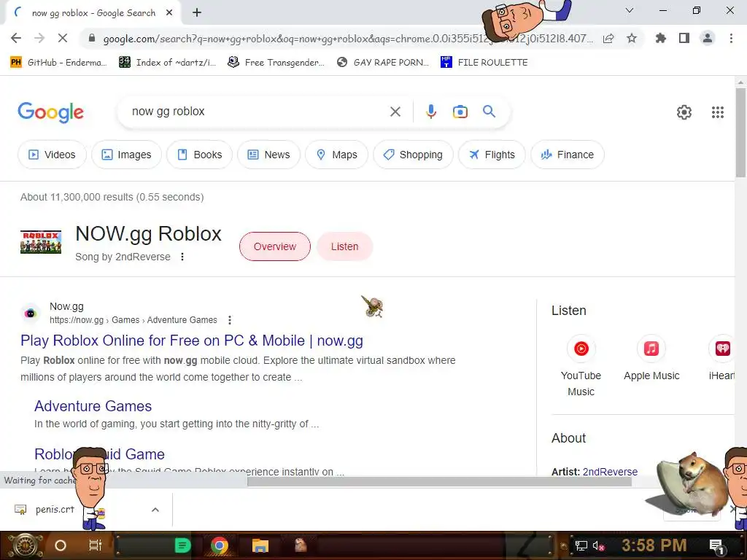Start voice search with the microphone
The height and width of the screenshot is (560, 747).
click(x=430, y=112)
